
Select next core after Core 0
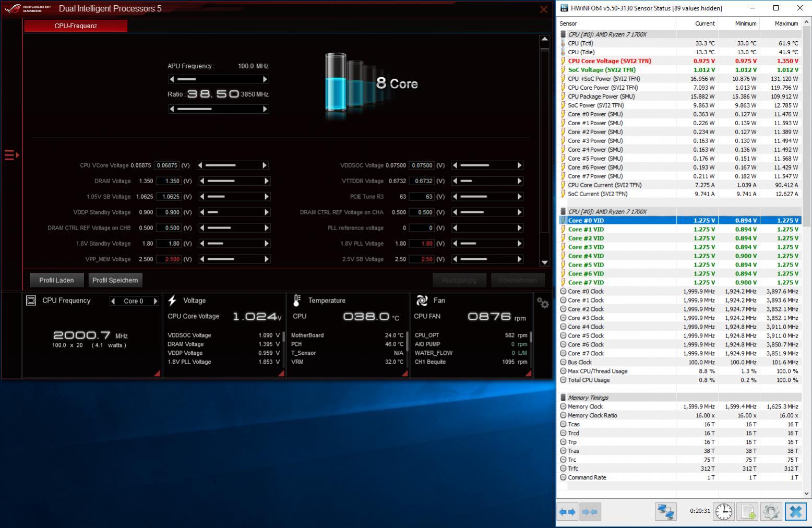coord(155,301)
